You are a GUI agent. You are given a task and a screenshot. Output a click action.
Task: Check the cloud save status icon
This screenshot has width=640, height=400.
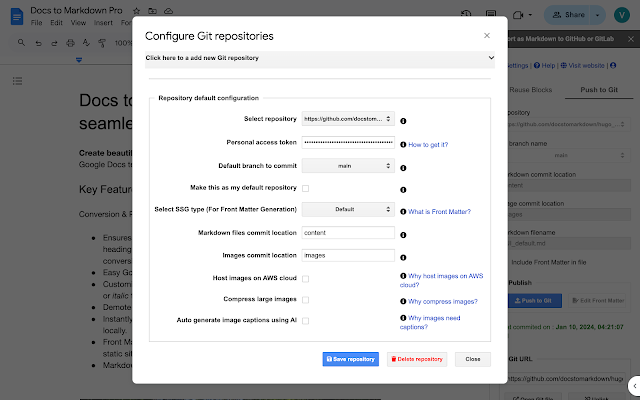(168, 11)
